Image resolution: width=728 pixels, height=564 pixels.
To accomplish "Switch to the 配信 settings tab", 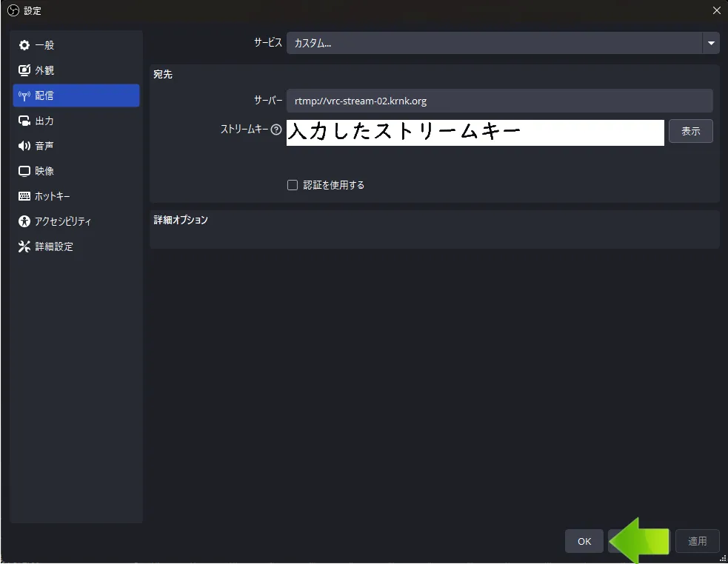I will pos(76,95).
